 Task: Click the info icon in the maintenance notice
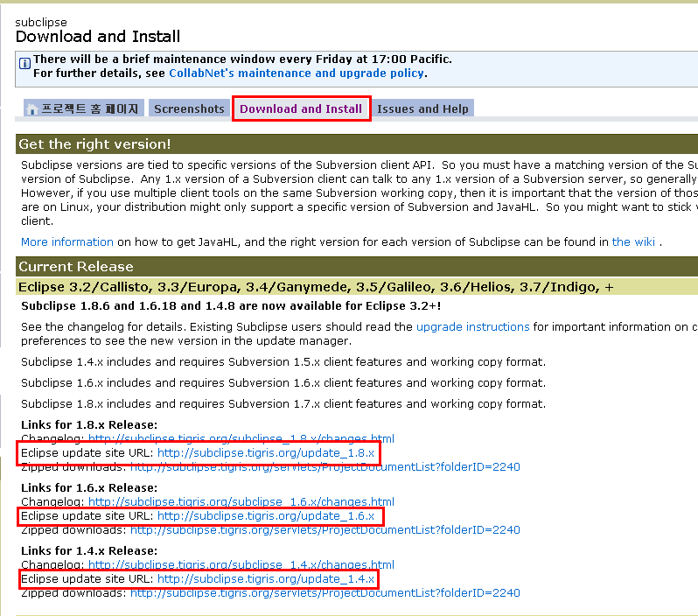tap(24, 63)
